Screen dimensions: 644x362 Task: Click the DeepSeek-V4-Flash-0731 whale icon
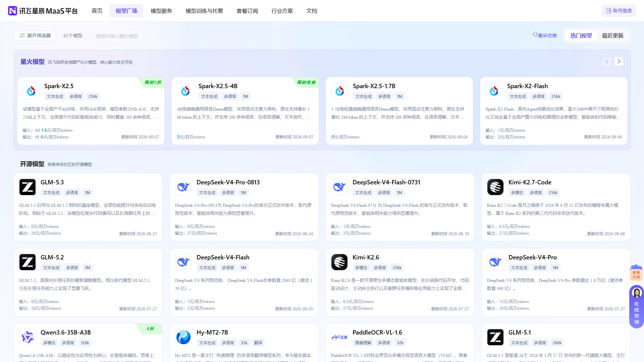[339, 187]
